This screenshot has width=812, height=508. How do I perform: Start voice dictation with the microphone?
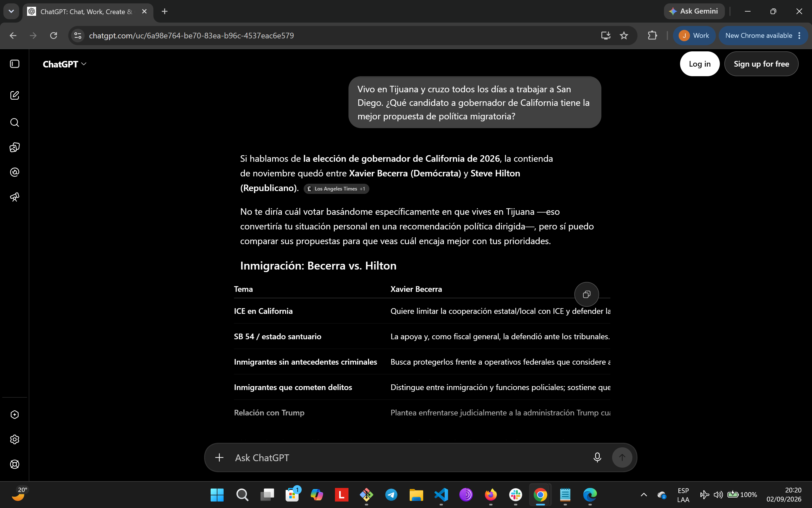coord(597,457)
